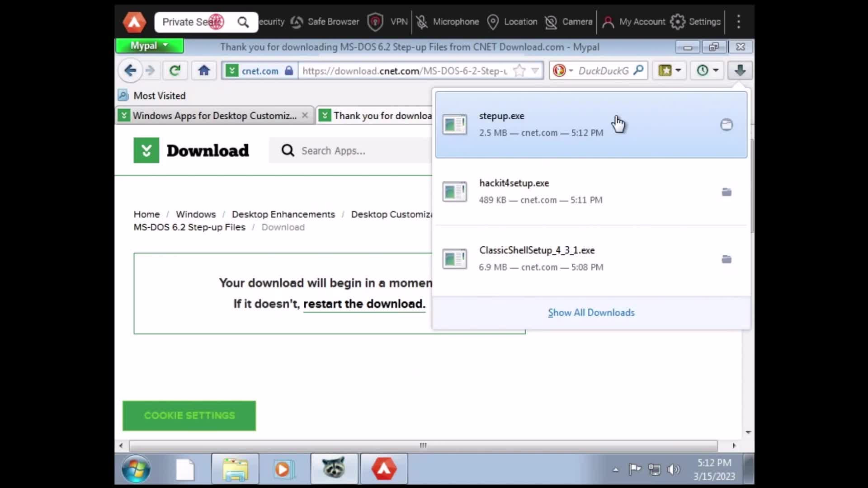868x488 pixels.
Task: Open containing folder for hackit4setup.exe
Action: pos(726,192)
